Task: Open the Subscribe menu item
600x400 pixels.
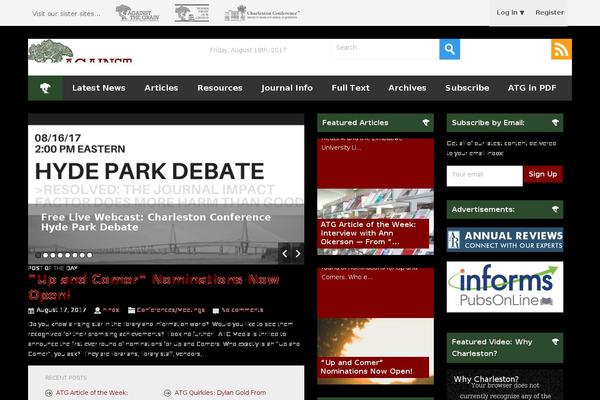Action: click(x=467, y=88)
